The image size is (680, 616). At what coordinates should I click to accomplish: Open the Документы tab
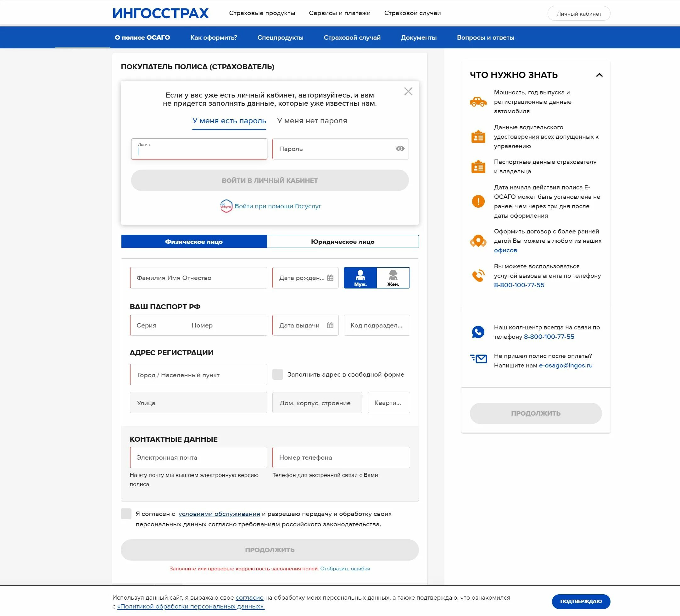pos(418,37)
